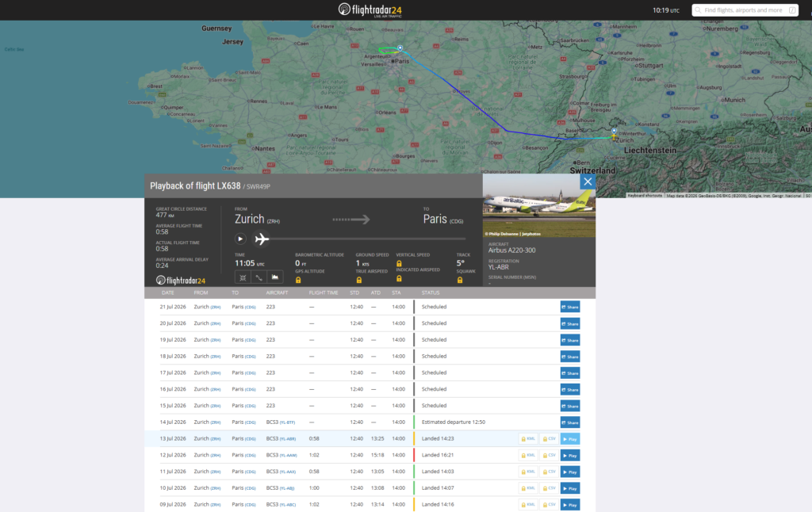Viewport: 812px width, 512px height.
Task: Click the STATUS column header
Action: (x=431, y=293)
